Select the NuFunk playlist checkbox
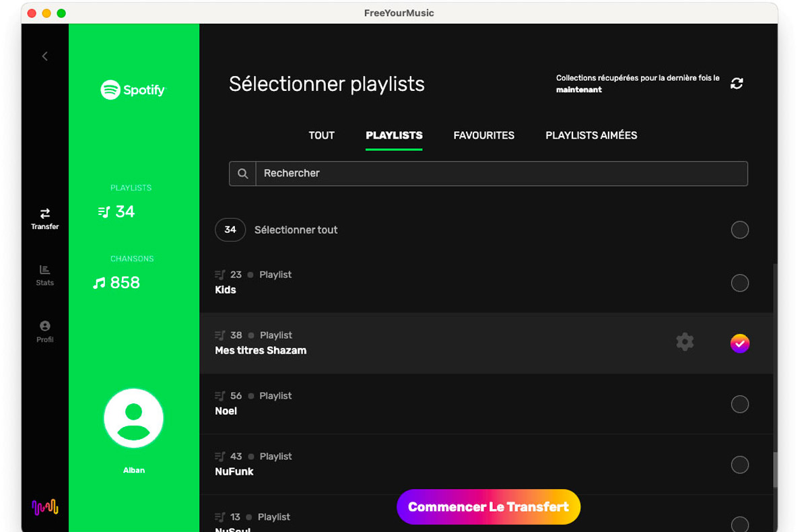The image size is (808, 532). coord(740,465)
